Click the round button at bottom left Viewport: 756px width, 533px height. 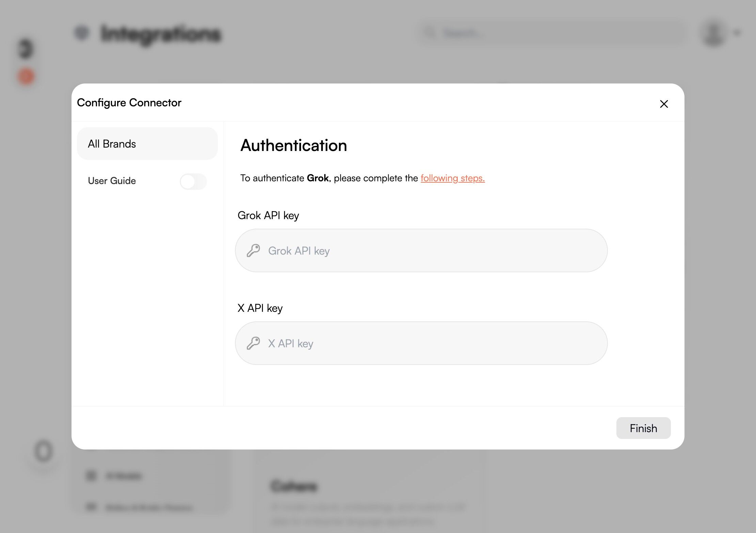(44, 452)
